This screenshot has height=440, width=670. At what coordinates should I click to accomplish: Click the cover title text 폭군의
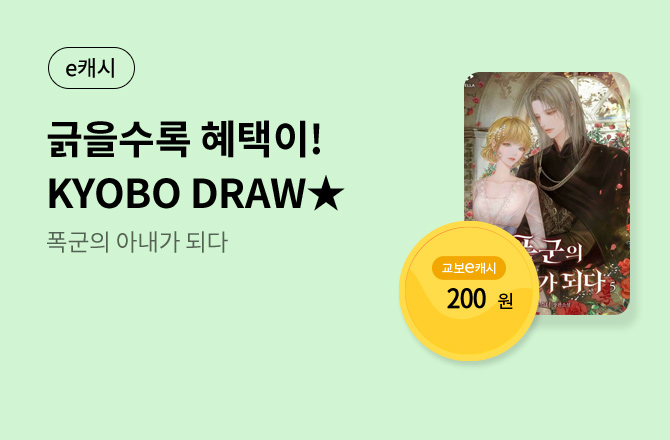coord(549,250)
